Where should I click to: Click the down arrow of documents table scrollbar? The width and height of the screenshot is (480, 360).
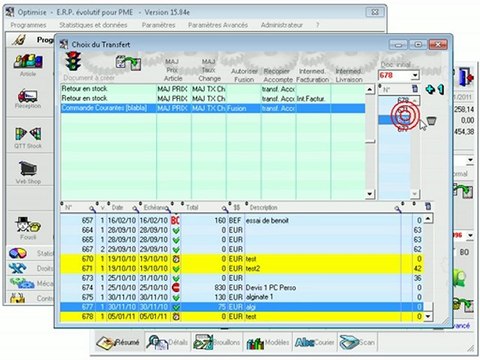coord(428,316)
